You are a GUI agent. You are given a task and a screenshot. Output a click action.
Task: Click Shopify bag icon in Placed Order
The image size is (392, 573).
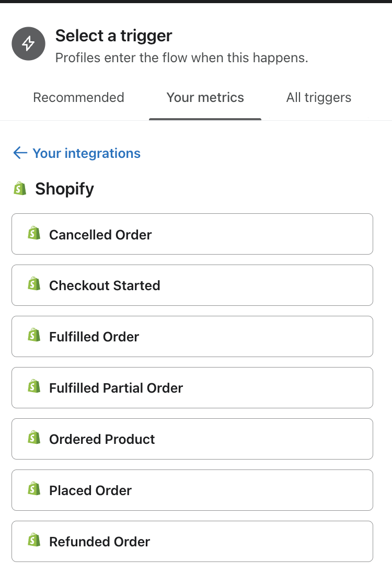pyautogui.click(x=34, y=489)
